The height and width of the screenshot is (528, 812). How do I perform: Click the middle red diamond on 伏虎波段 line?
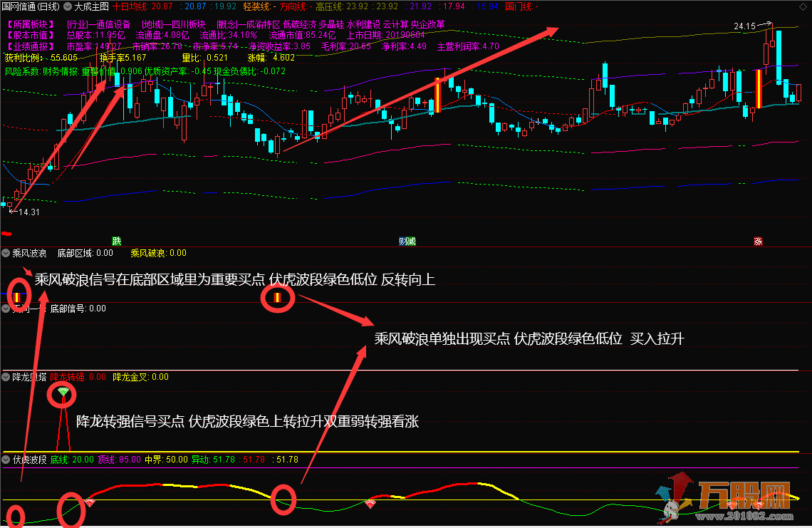[x=370, y=503]
